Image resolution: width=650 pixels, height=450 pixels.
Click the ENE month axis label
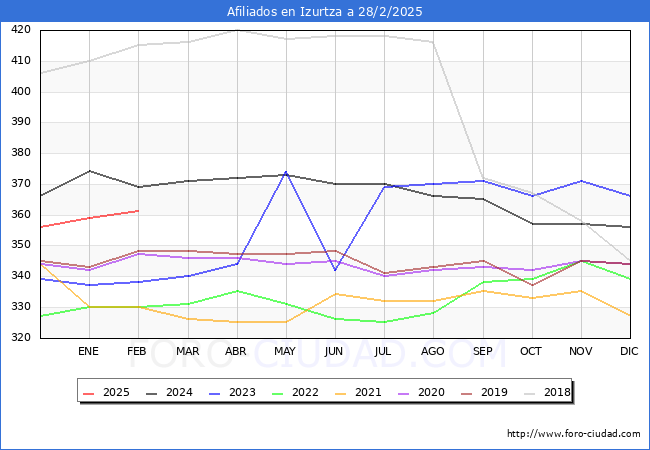88,351
